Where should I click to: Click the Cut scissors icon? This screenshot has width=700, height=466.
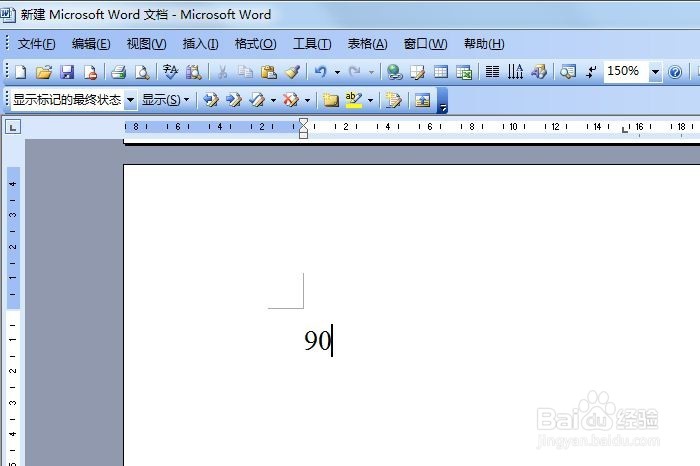(222, 72)
